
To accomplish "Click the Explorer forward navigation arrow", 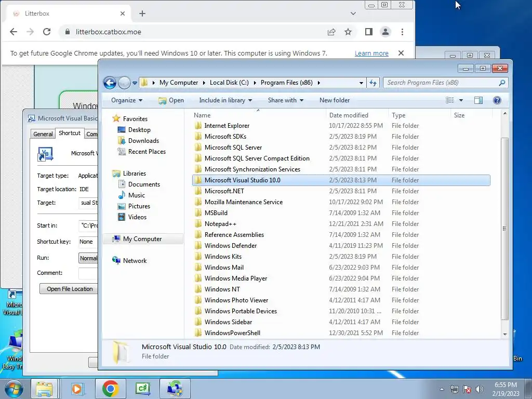I will (x=124, y=83).
